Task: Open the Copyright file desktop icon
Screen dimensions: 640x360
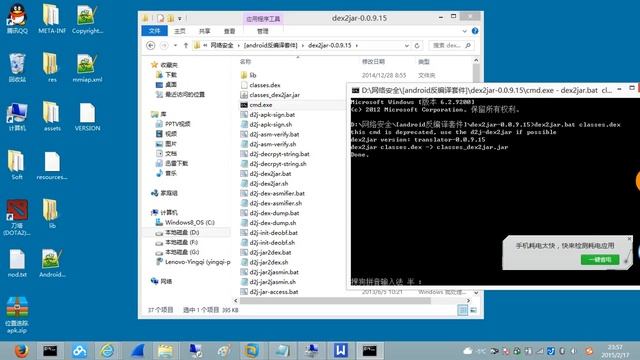Action: click(87, 19)
